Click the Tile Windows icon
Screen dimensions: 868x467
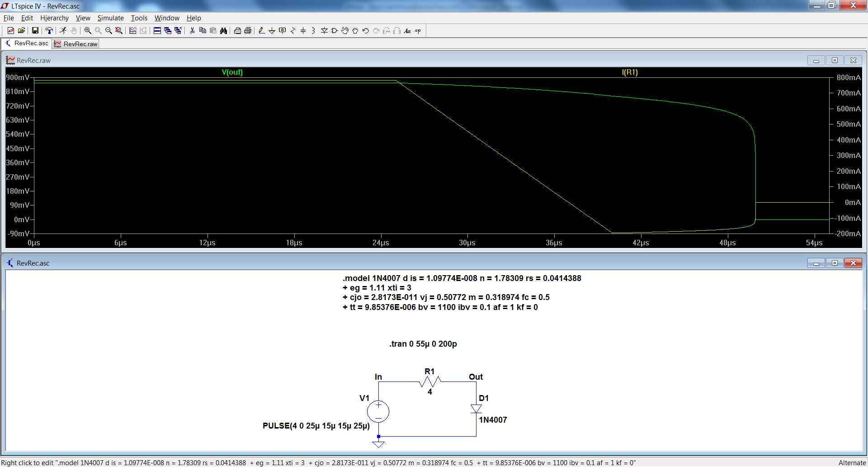tap(157, 31)
